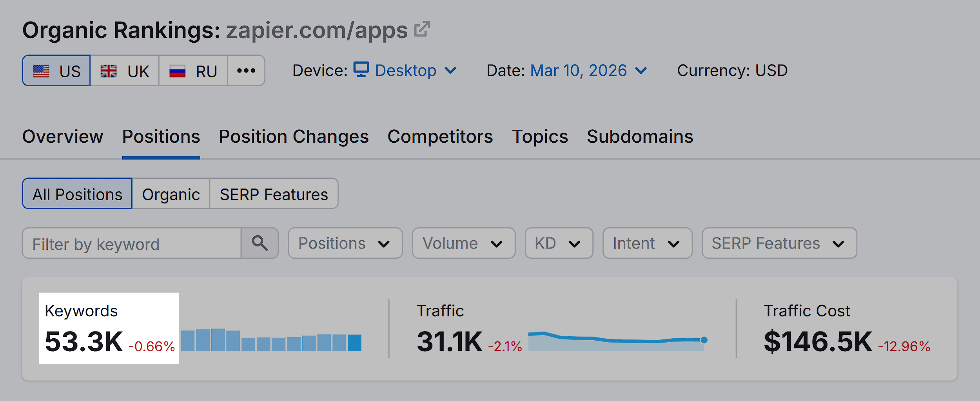Expand the Volume filter dropdown

pyautogui.click(x=463, y=243)
